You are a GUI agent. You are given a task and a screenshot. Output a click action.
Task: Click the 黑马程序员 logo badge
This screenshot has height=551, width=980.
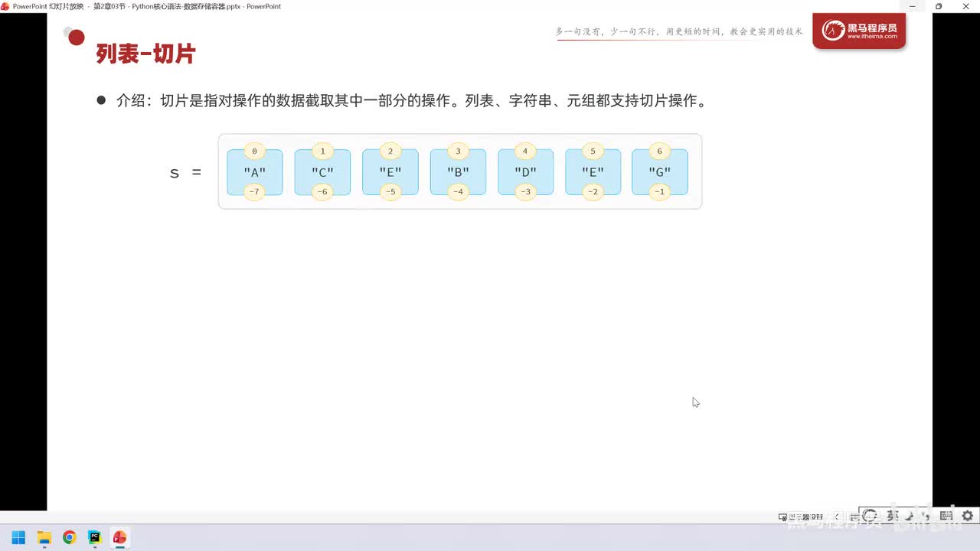(859, 31)
